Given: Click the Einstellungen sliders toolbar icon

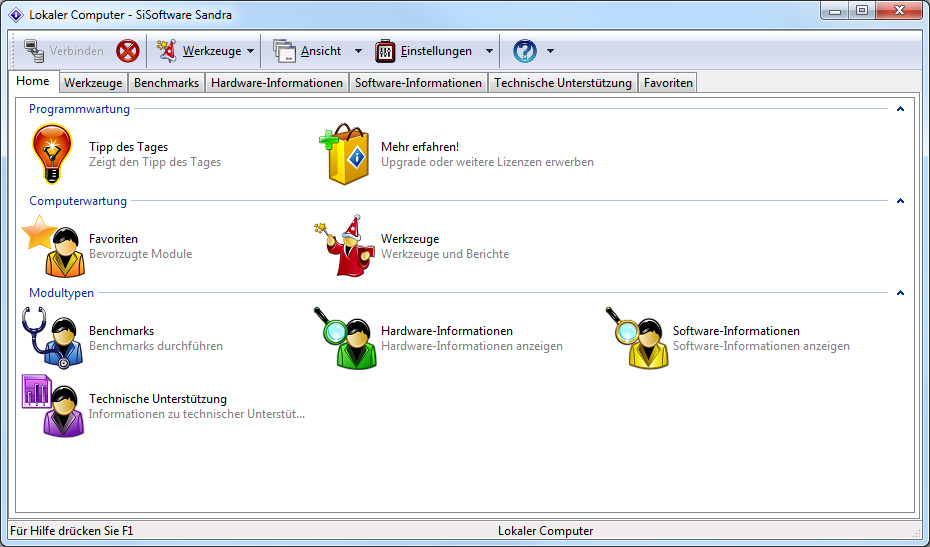Looking at the screenshot, I should pyautogui.click(x=386, y=51).
